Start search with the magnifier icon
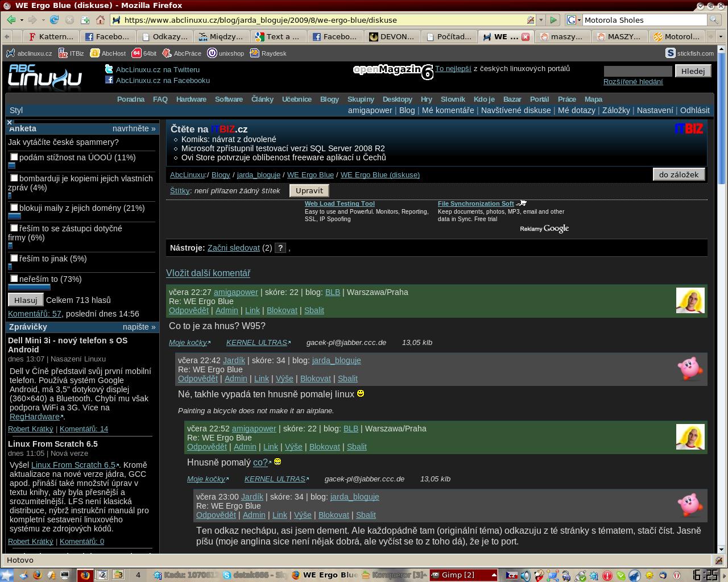The width and height of the screenshot is (728, 582). point(714,20)
